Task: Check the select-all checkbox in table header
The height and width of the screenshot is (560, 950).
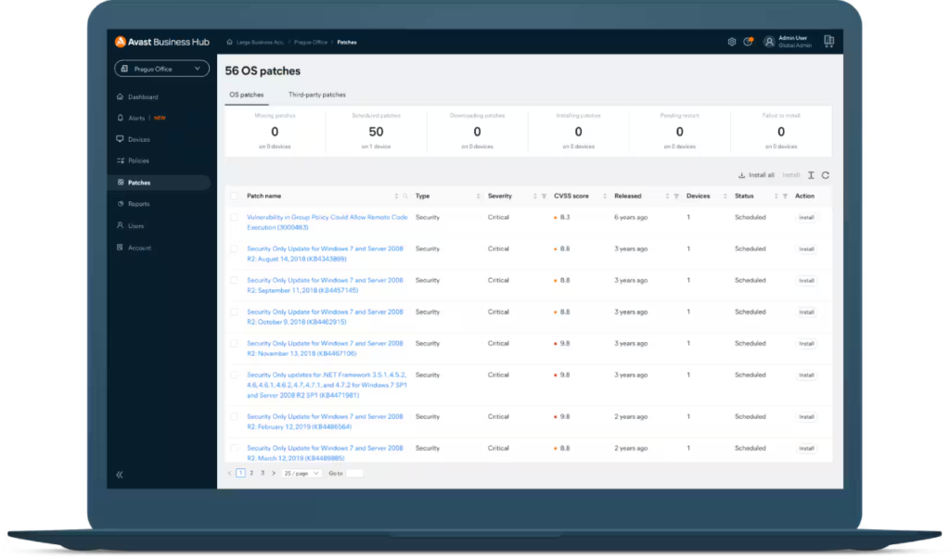Action: [x=234, y=196]
